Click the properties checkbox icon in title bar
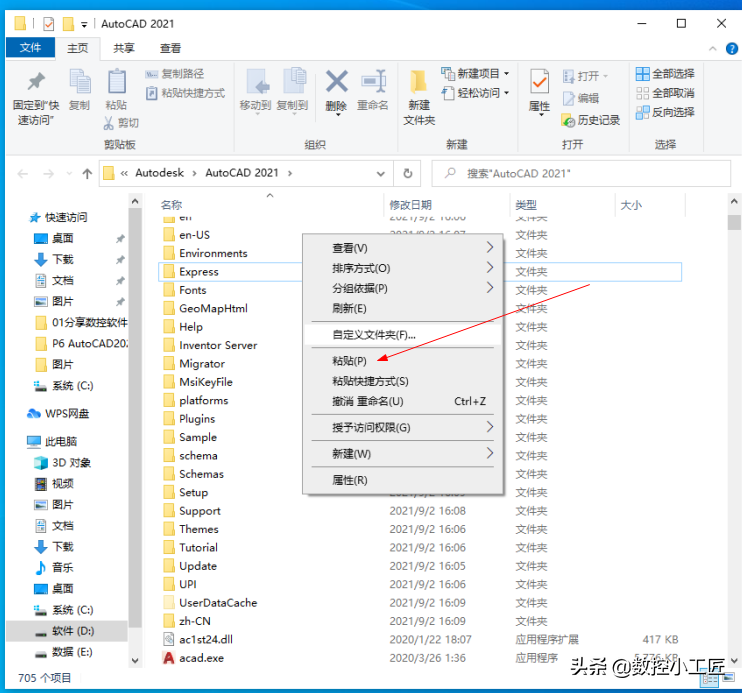742x693 pixels. coord(49,24)
